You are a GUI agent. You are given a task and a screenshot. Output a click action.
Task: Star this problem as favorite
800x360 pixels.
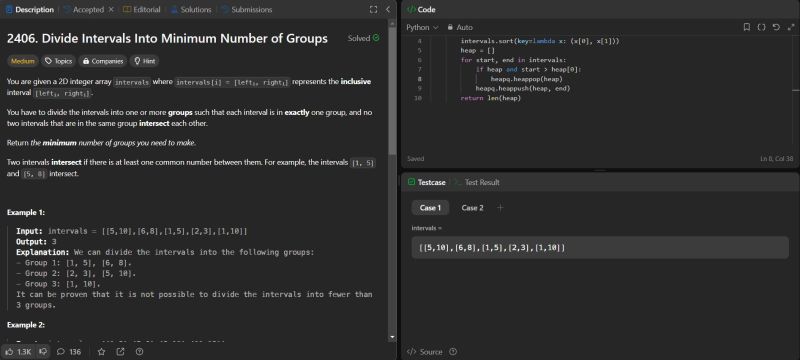click(102, 351)
